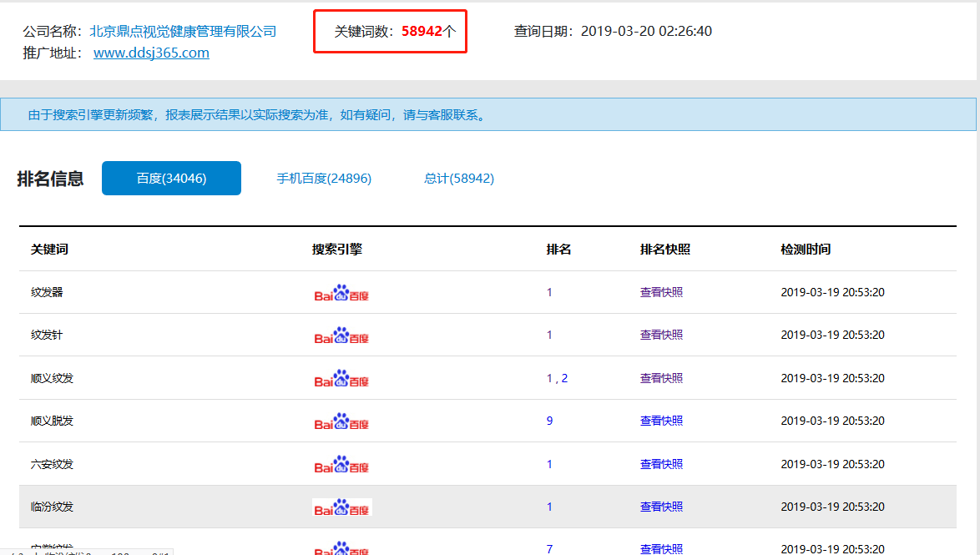Click the Baidu logo in 顺义纹发 row

[x=341, y=379]
